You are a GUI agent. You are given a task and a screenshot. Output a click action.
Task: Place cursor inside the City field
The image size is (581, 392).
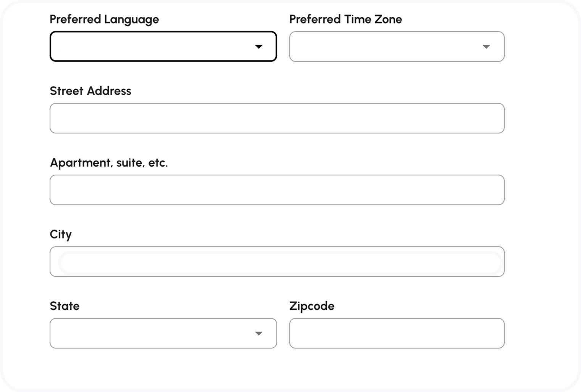(277, 262)
